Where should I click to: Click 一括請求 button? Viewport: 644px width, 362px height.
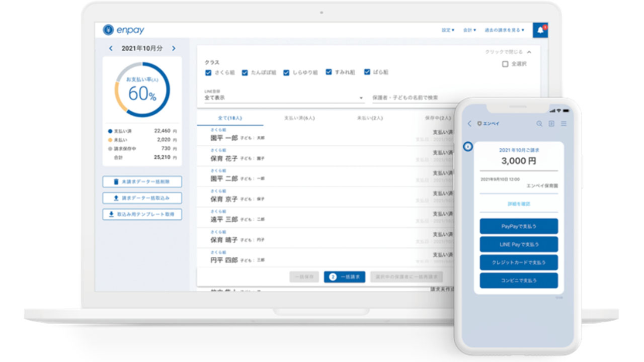[x=345, y=277]
